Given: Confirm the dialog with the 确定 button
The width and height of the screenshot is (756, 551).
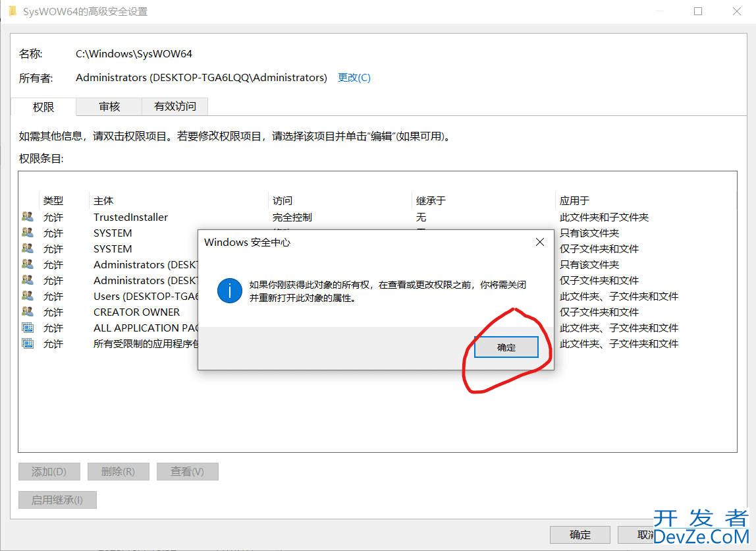Looking at the screenshot, I should tap(506, 347).
